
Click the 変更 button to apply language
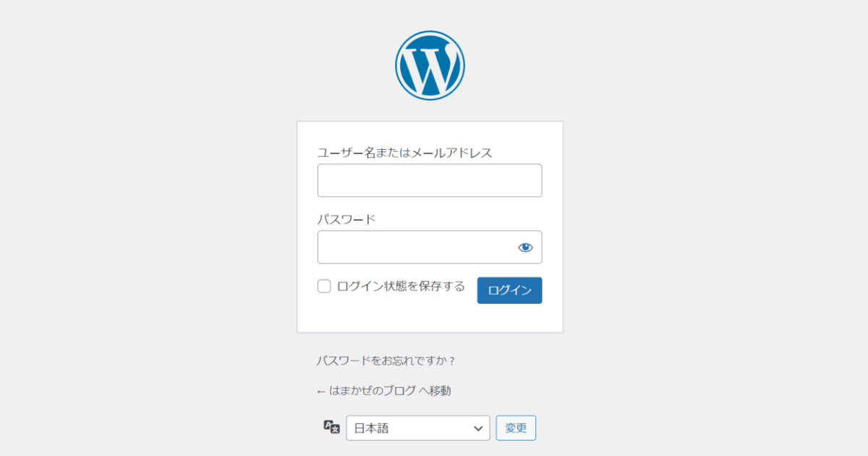coord(516,428)
